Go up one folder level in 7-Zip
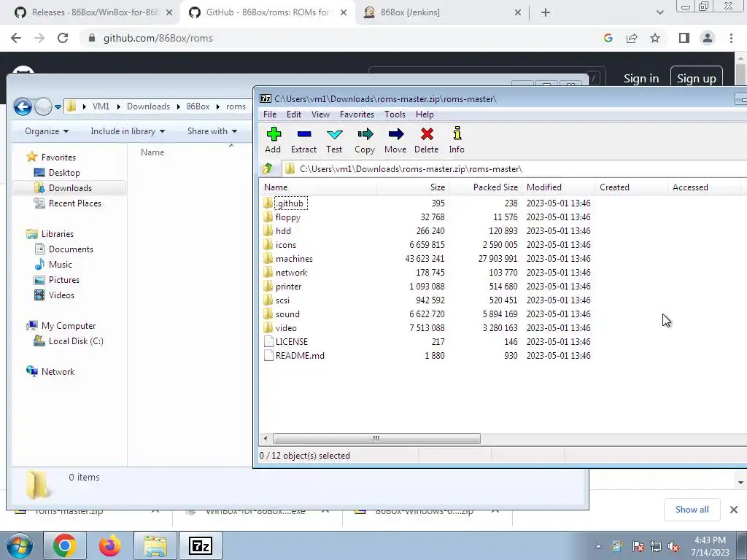Screen dimensions: 747x560 click(268, 168)
